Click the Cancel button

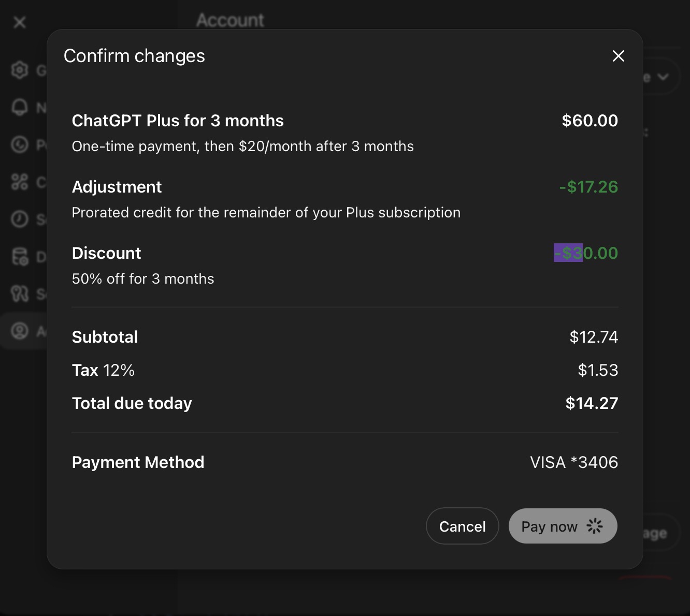pyautogui.click(x=462, y=526)
